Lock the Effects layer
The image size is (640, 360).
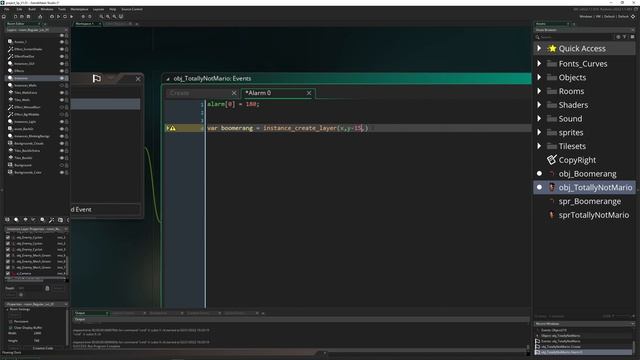click(x=67, y=71)
